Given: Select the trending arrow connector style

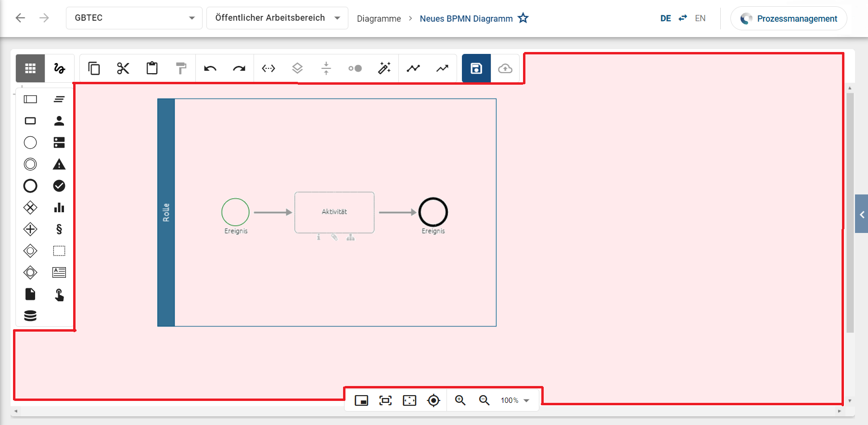Looking at the screenshot, I should (x=442, y=68).
